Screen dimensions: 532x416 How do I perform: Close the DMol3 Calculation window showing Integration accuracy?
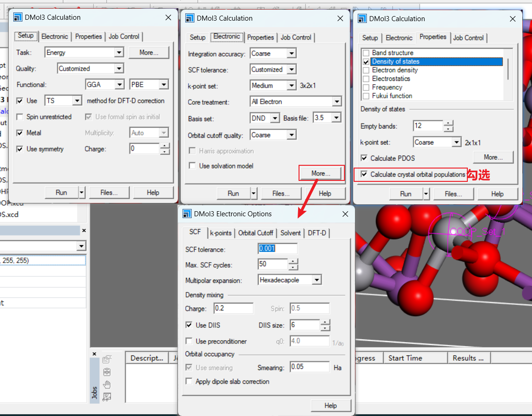[340, 18]
